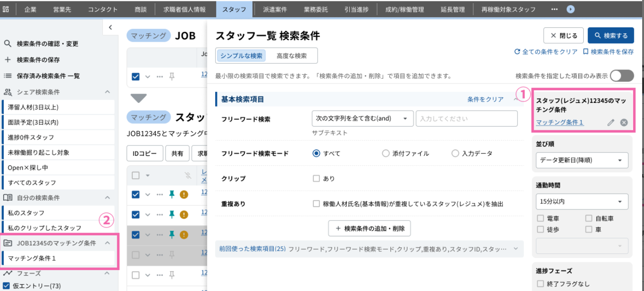Collapse the left sidebar with the arrow icon

point(110,27)
